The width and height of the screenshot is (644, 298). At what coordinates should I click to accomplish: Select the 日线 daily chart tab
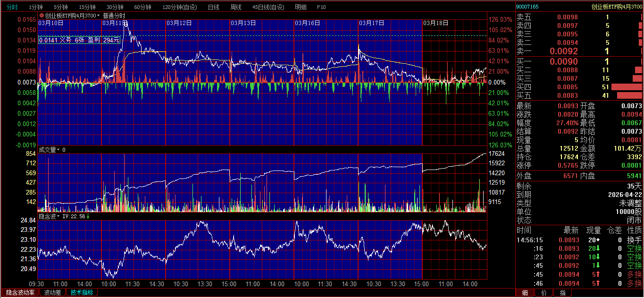[x=213, y=7]
